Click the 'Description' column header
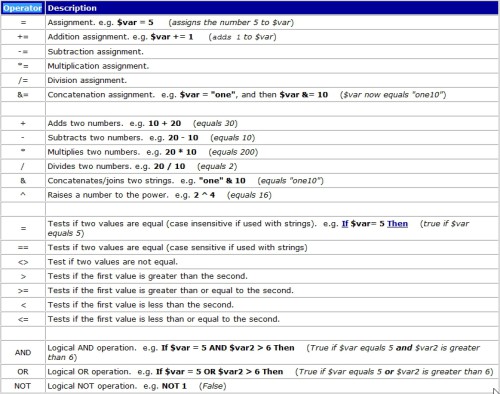 click(x=72, y=8)
